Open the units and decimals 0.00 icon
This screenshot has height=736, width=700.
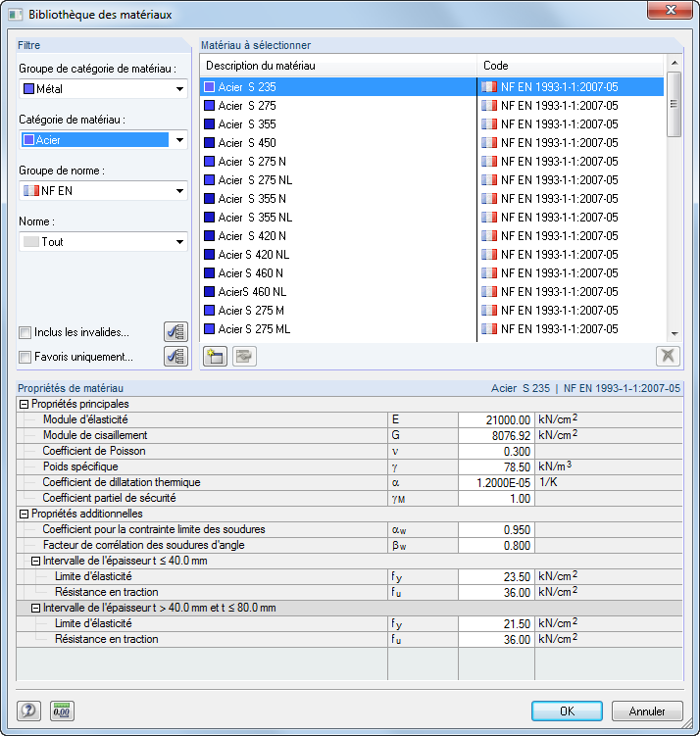[x=62, y=711]
